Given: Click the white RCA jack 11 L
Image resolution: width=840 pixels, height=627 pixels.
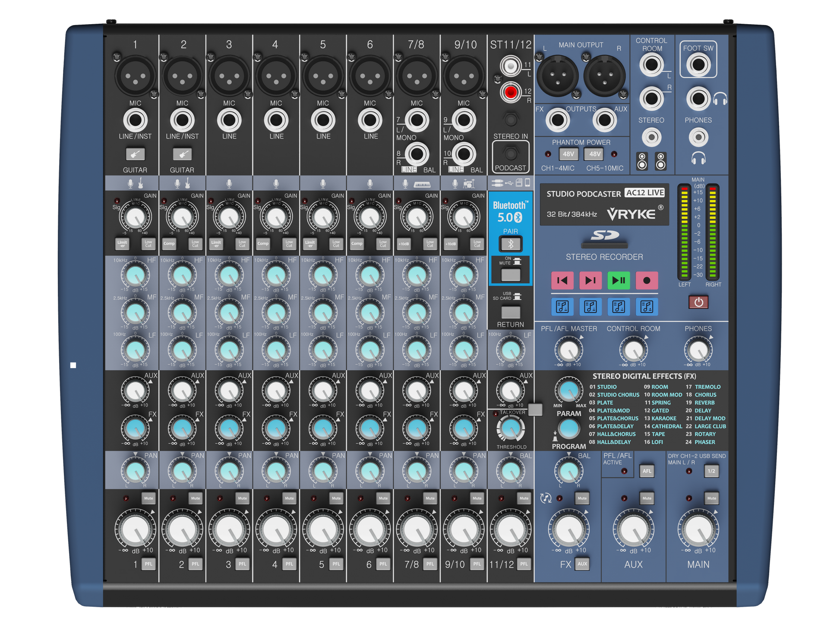Looking at the screenshot, I should pyautogui.click(x=511, y=66).
